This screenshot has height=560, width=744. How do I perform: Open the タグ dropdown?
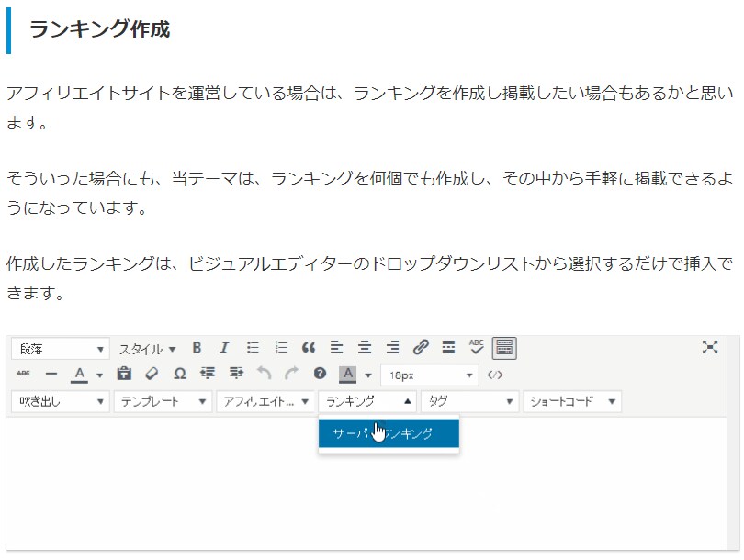click(470, 401)
